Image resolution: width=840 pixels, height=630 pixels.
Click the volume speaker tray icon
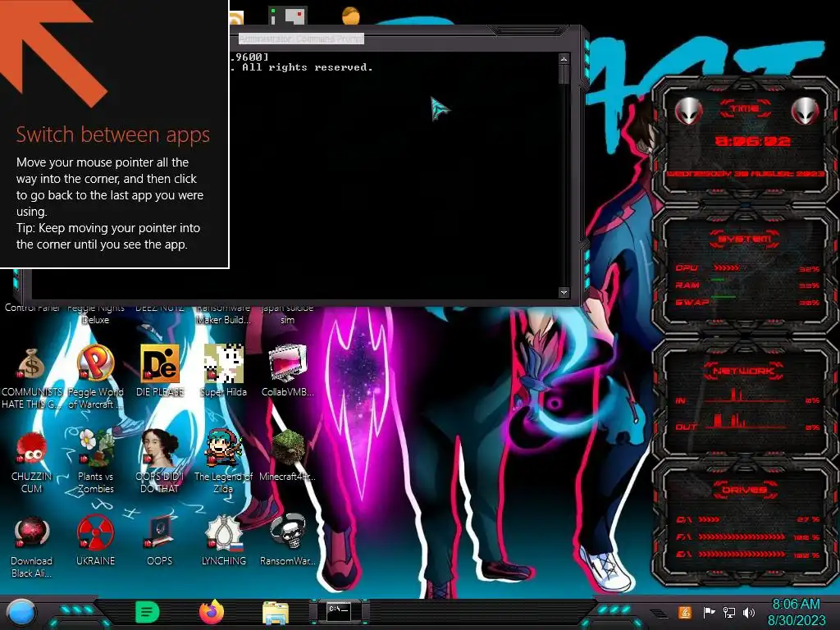(x=749, y=612)
